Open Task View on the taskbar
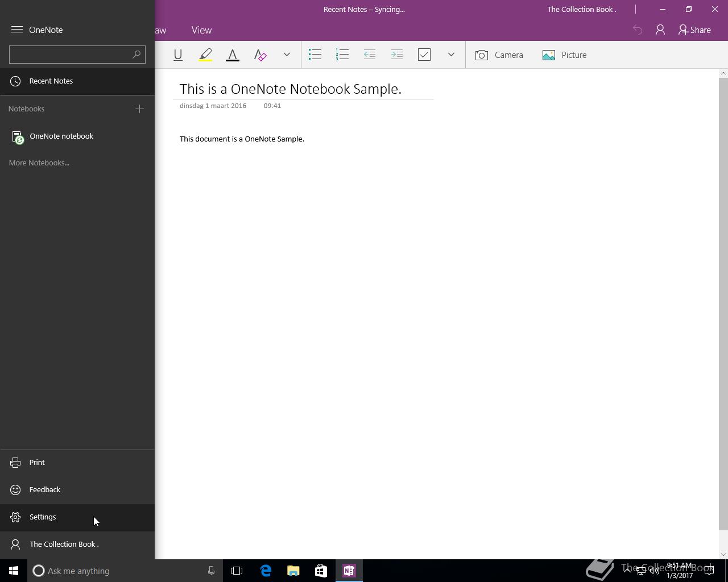Viewport: 728px width, 582px height. (x=237, y=571)
